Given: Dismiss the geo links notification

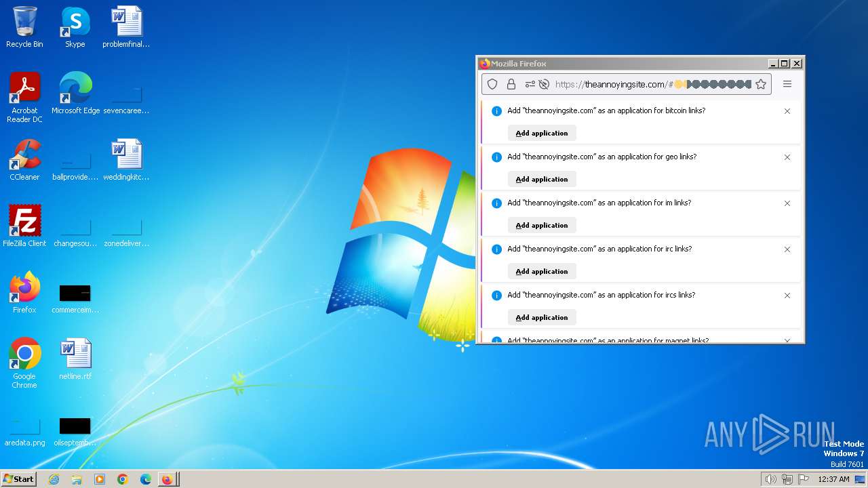Looking at the screenshot, I should (x=787, y=157).
